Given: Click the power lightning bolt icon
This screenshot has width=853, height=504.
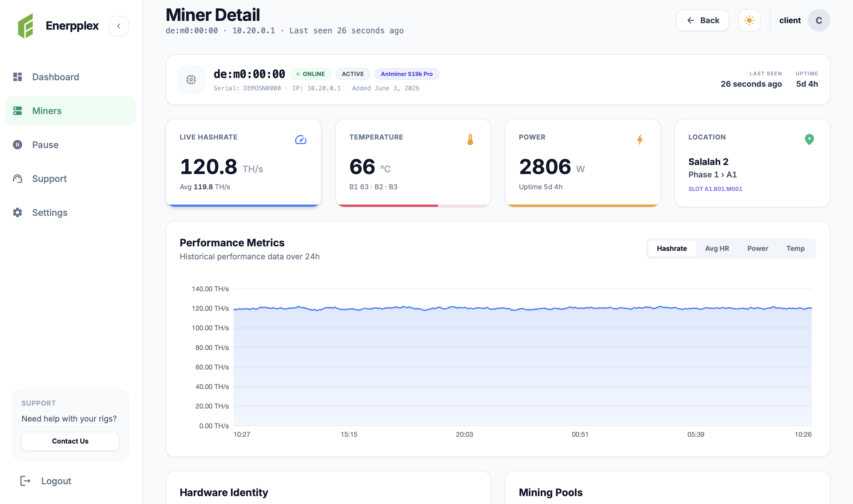Looking at the screenshot, I should point(640,140).
